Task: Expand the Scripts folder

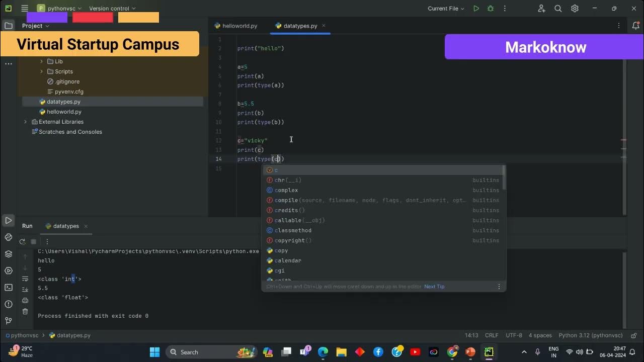Action: pos(42,71)
